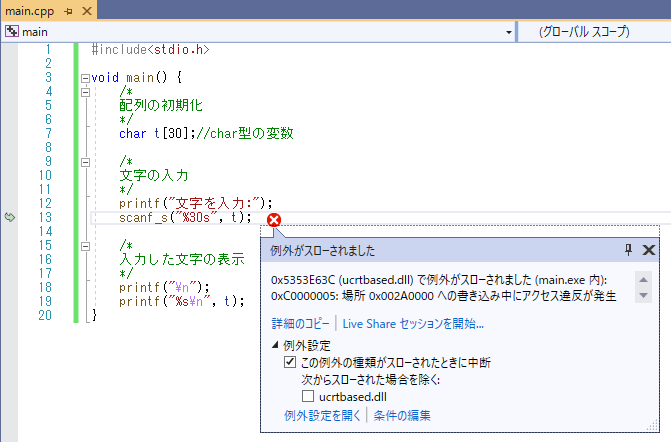Viewport: 671px width, 442px height.
Task: Pin the main.cpp tab
Action: 68,11
